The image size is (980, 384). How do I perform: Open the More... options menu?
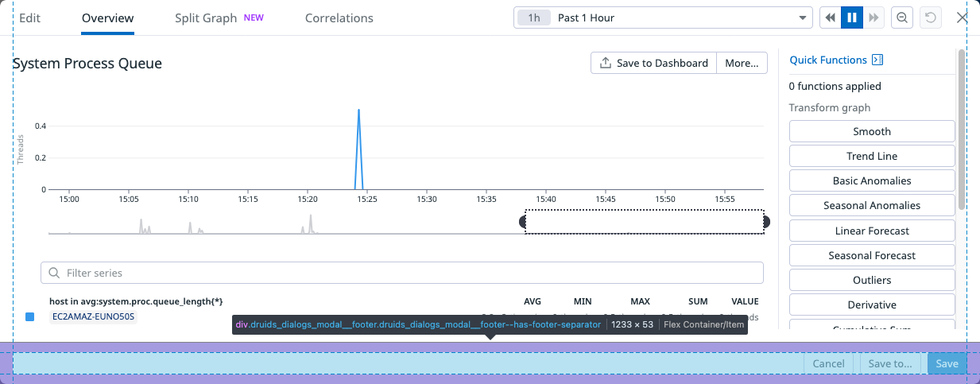pyautogui.click(x=742, y=63)
